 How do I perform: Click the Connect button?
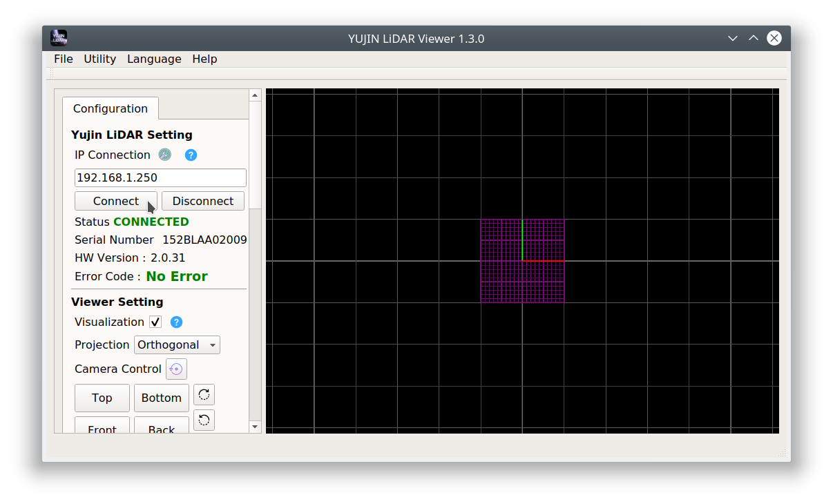116,201
